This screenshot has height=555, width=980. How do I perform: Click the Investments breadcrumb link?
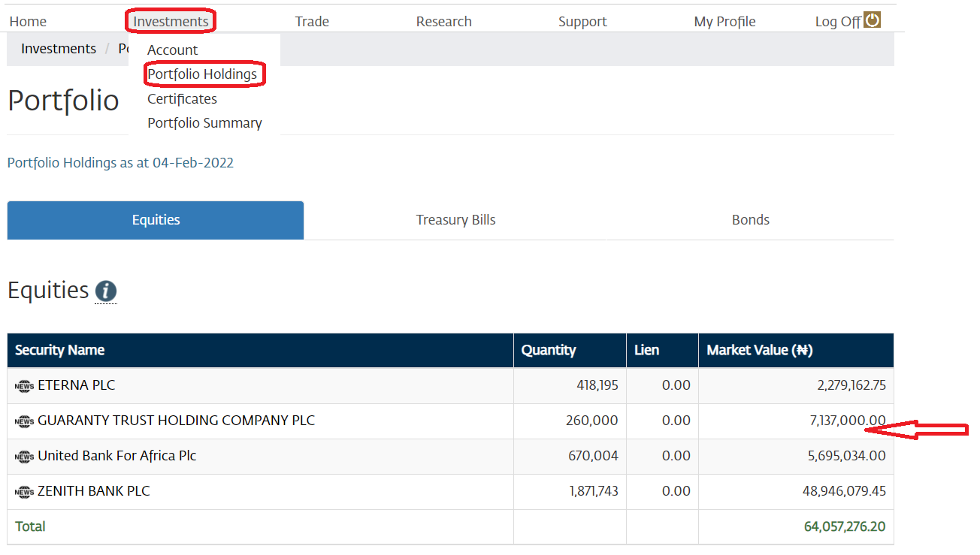coord(59,49)
